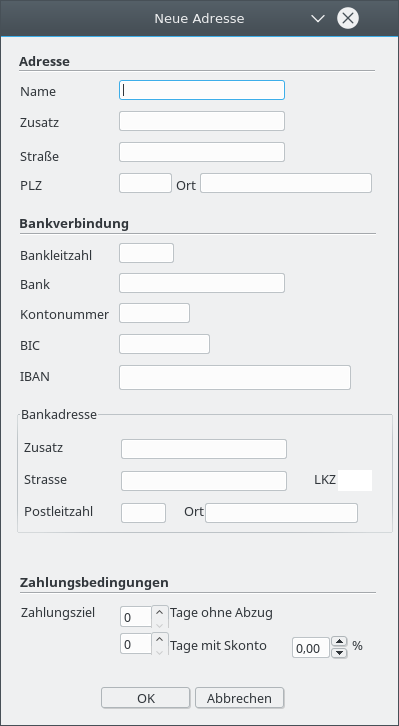Screen dimensions: 399x726
Task: Increase Tage mit Skonto days
Action: point(160,639)
